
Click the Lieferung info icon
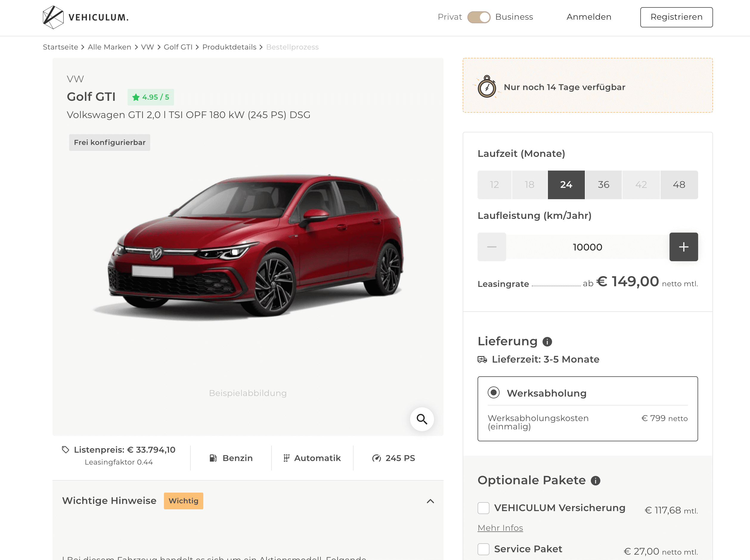click(x=547, y=342)
